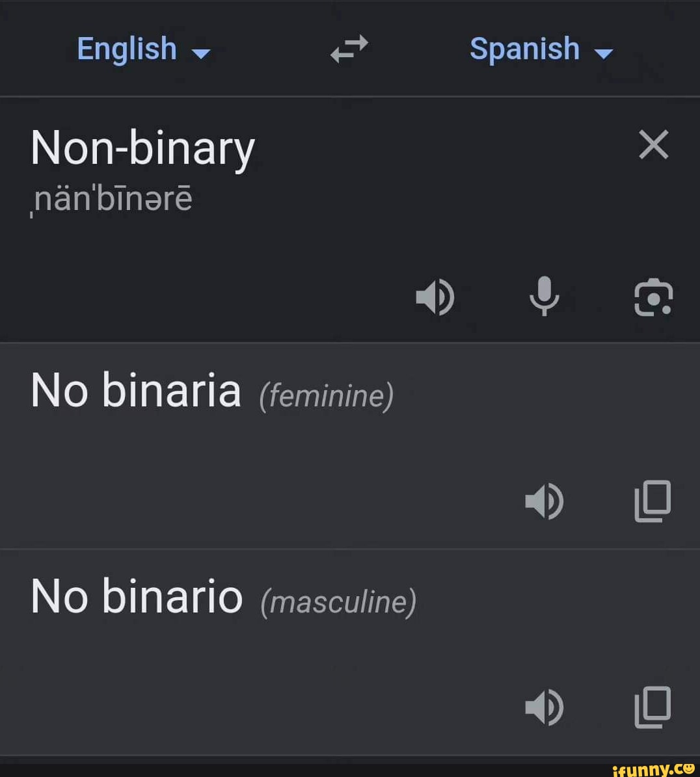The width and height of the screenshot is (700, 777).
Task: Play pronunciation of Non-binary source text
Action: tap(435, 298)
